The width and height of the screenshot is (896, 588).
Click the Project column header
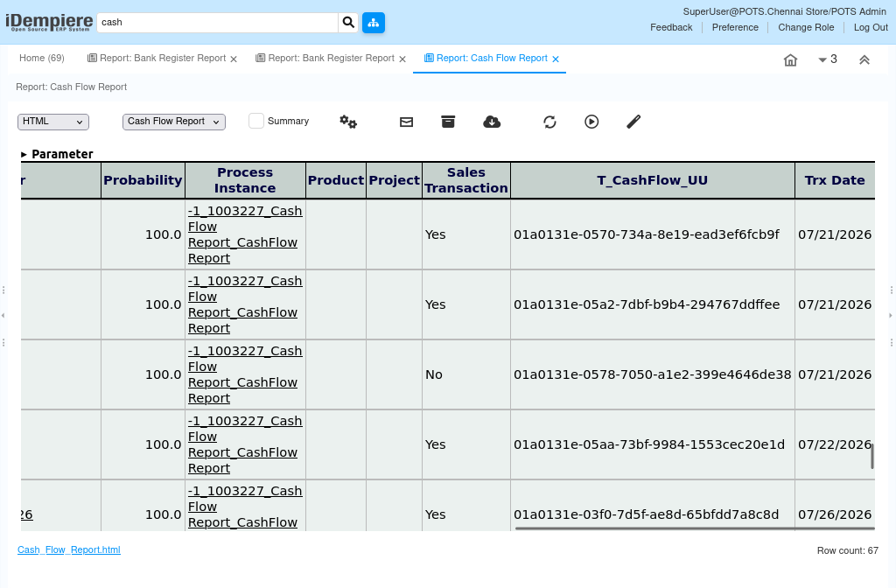[395, 180]
